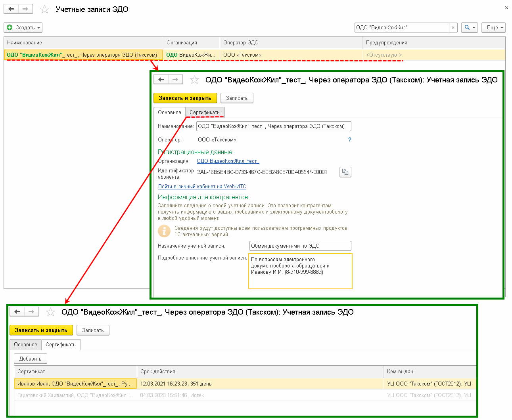Sort by the Наименование column header
This screenshot has width=512, height=420.
click(x=83, y=42)
